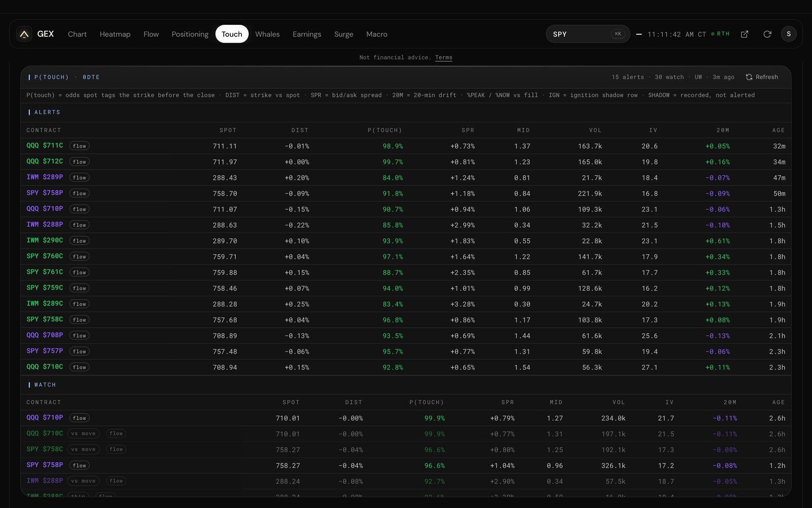Click the reload icon next to avatar
Image resolution: width=812 pixels, height=508 pixels.
pos(767,34)
